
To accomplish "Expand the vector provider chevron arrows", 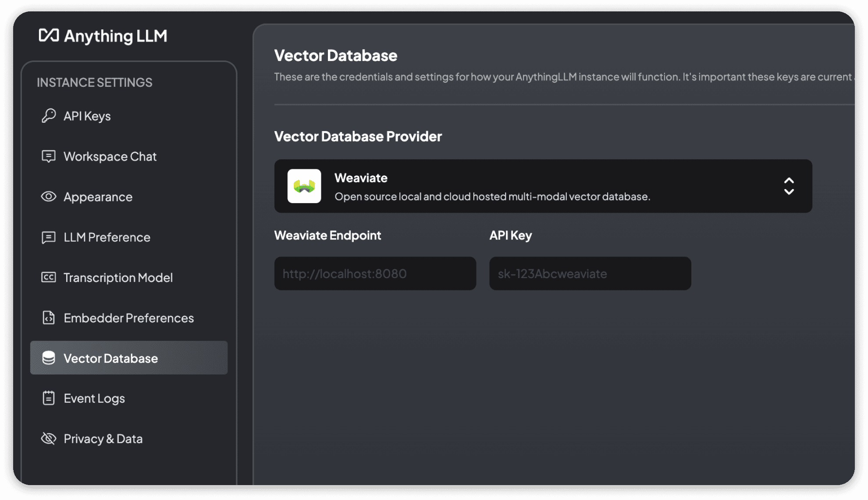I will (789, 186).
